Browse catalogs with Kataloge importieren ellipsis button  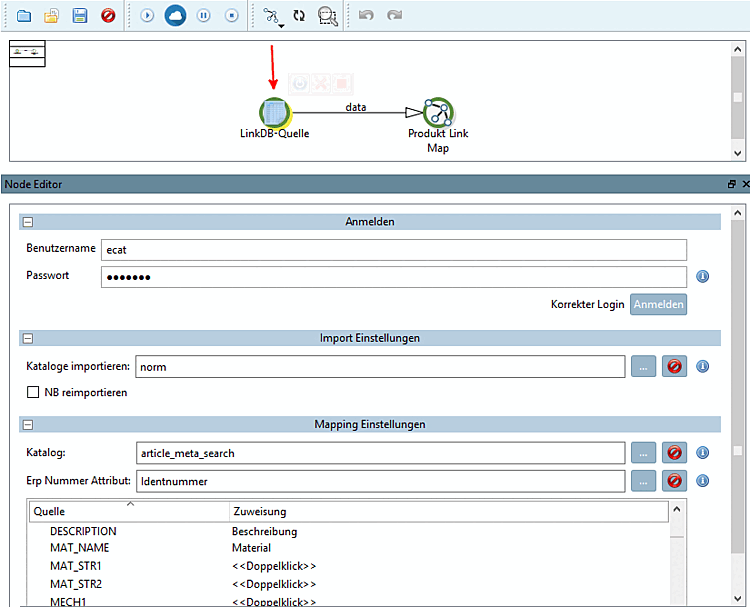point(643,367)
